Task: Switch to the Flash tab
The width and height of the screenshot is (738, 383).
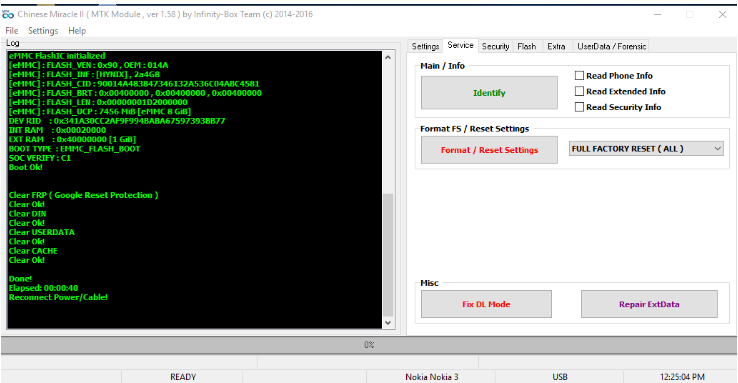Action: 526,46
